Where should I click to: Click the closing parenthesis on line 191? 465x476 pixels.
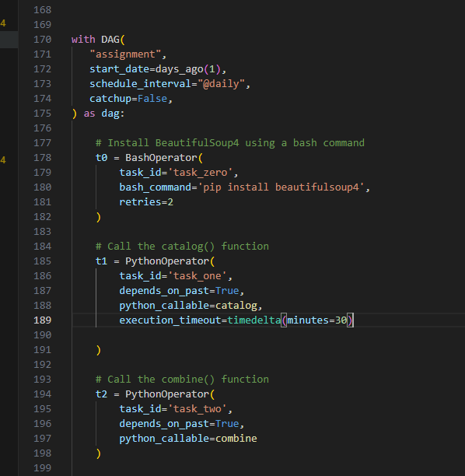pos(98,350)
